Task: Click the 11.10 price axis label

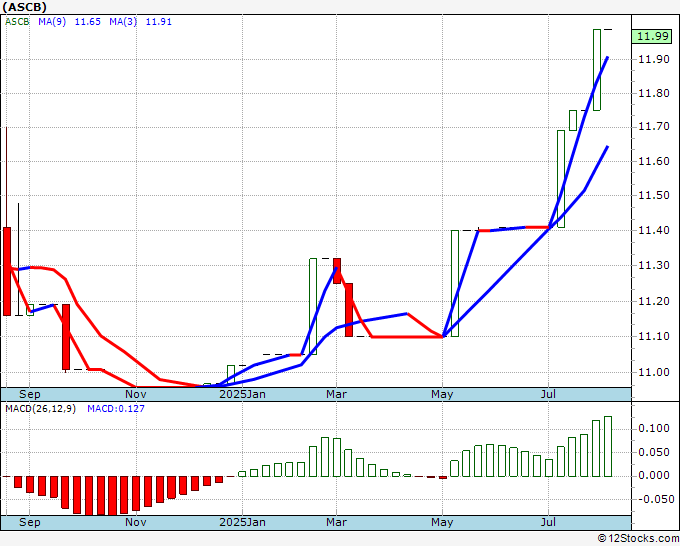Action: click(x=654, y=336)
